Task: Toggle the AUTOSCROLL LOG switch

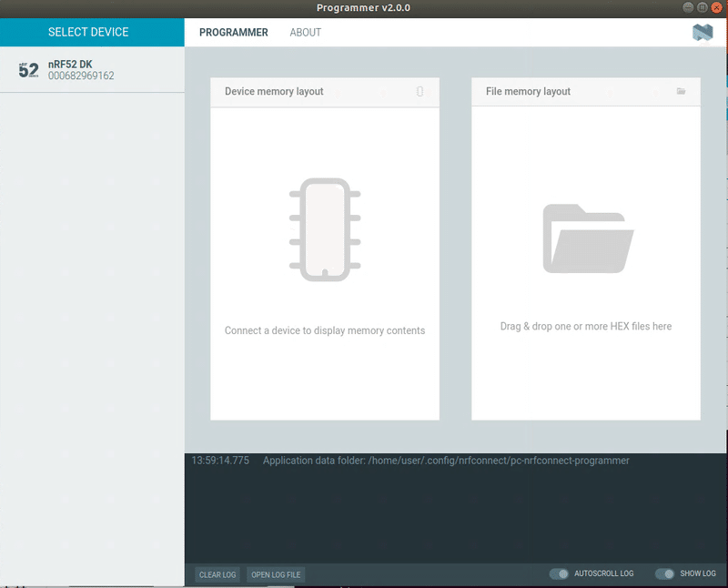Action: [x=559, y=573]
